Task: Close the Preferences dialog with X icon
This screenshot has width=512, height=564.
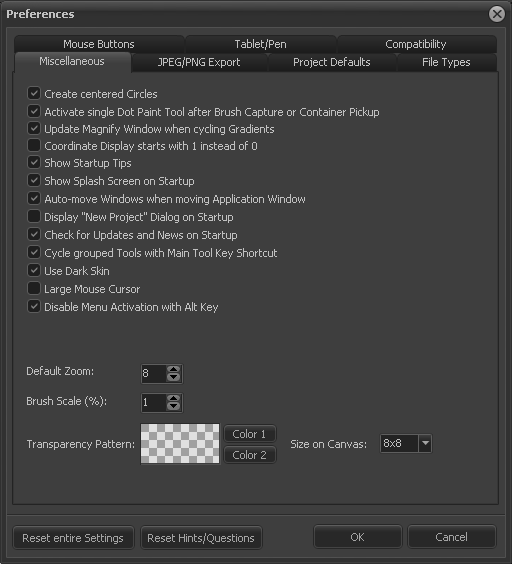Action: pyautogui.click(x=497, y=14)
